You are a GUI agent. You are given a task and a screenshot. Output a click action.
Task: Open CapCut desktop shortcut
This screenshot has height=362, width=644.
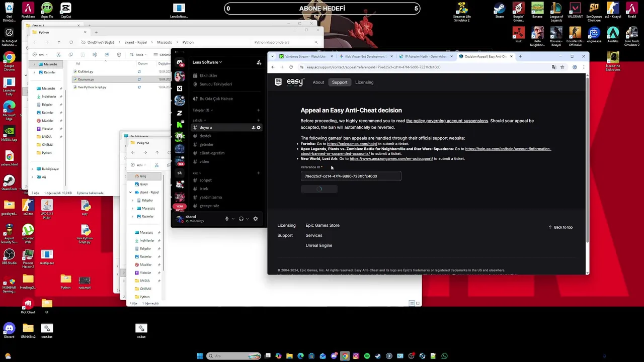tap(65, 10)
